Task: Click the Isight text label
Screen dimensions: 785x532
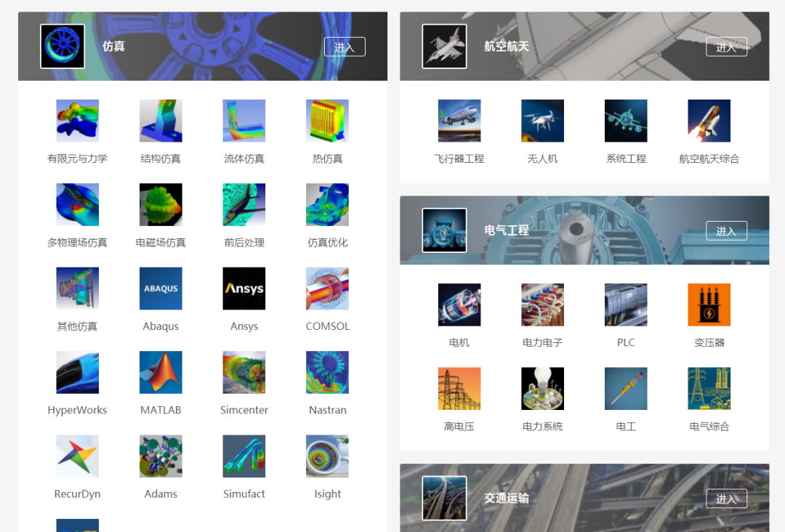Action: [327, 494]
